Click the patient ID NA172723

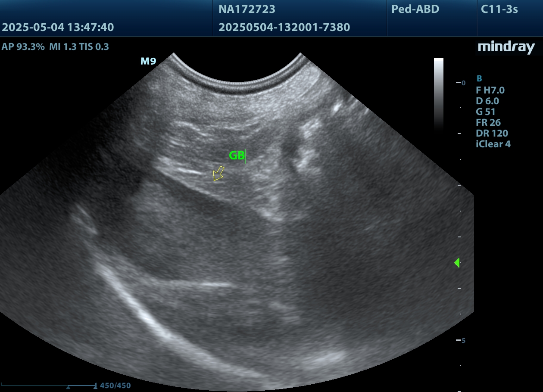tap(247, 9)
